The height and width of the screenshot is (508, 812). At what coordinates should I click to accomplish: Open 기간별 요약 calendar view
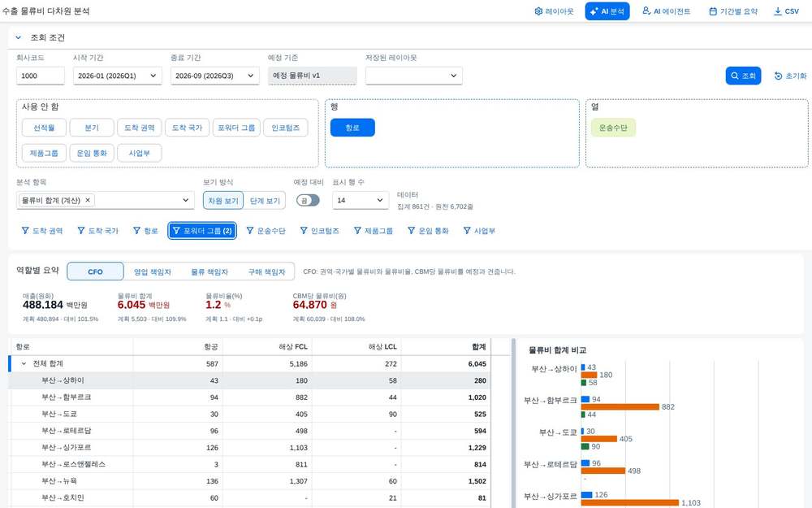pyautogui.click(x=732, y=11)
